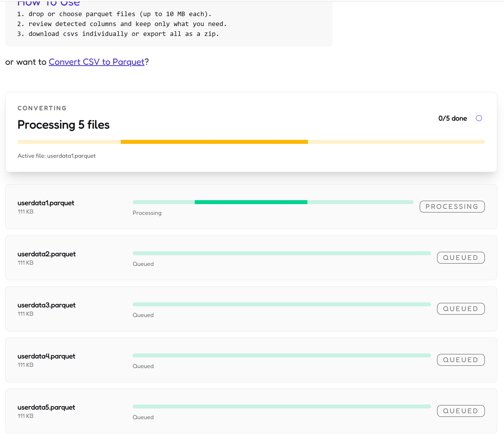Select the userdata3.parquet file name

click(x=46, y=305)
